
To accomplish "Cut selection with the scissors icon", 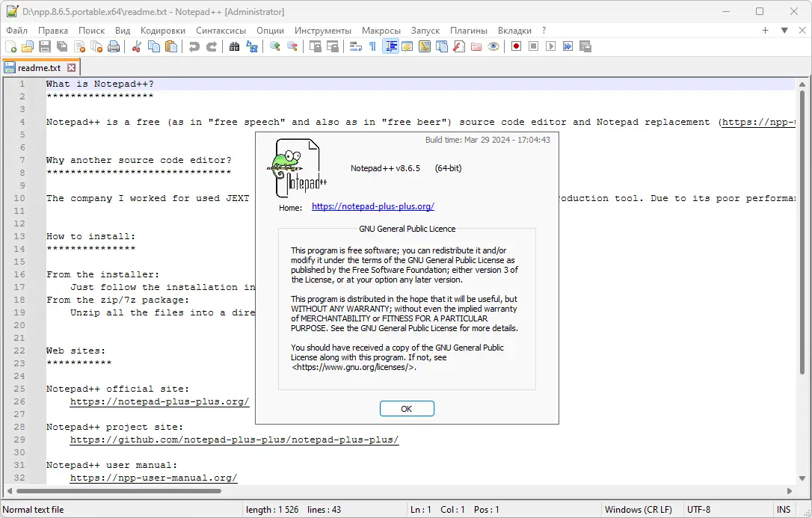I will pyautogui.click(x=137, y=46).
